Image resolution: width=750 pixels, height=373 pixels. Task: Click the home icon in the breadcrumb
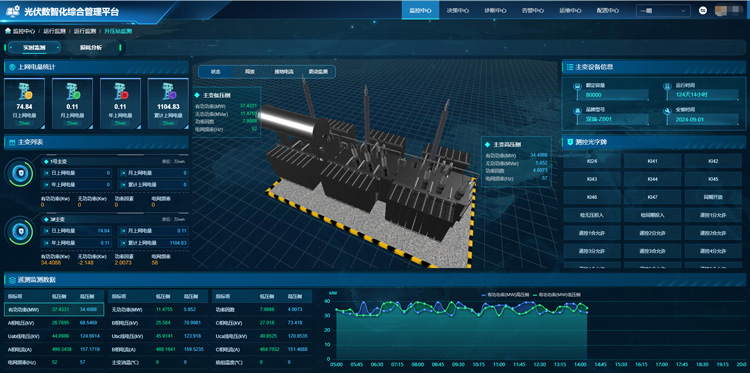8,31
